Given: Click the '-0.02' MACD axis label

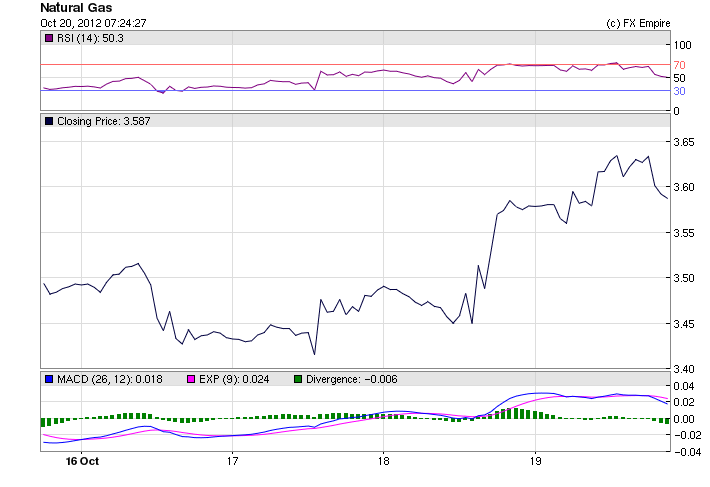Looking at the screenshot, I should pos(687,435).
